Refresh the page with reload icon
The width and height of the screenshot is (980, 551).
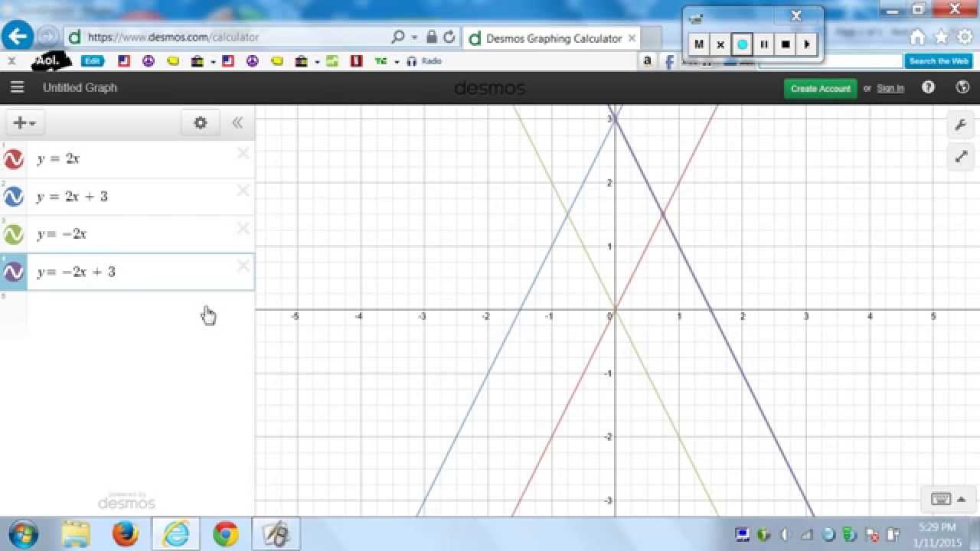coord(449,37)
